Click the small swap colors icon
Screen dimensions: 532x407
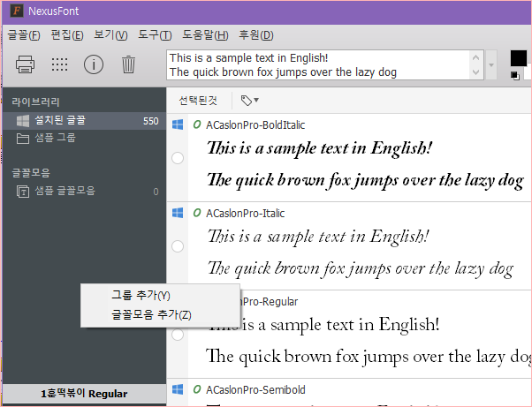point(514,75)
